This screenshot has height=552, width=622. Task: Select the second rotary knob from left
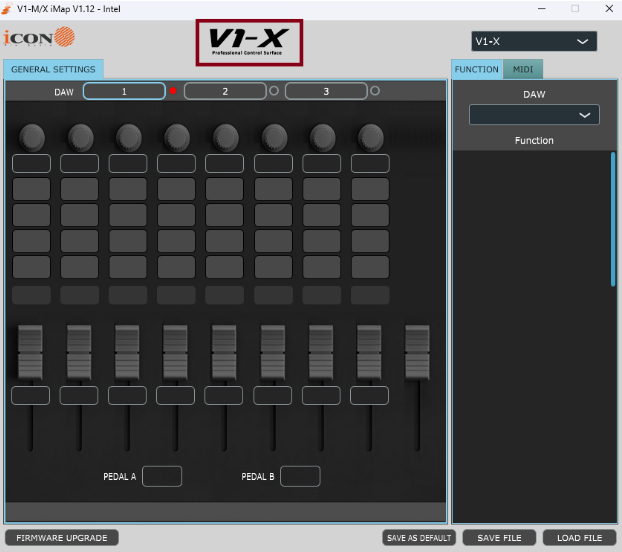[x=80, y=138]
